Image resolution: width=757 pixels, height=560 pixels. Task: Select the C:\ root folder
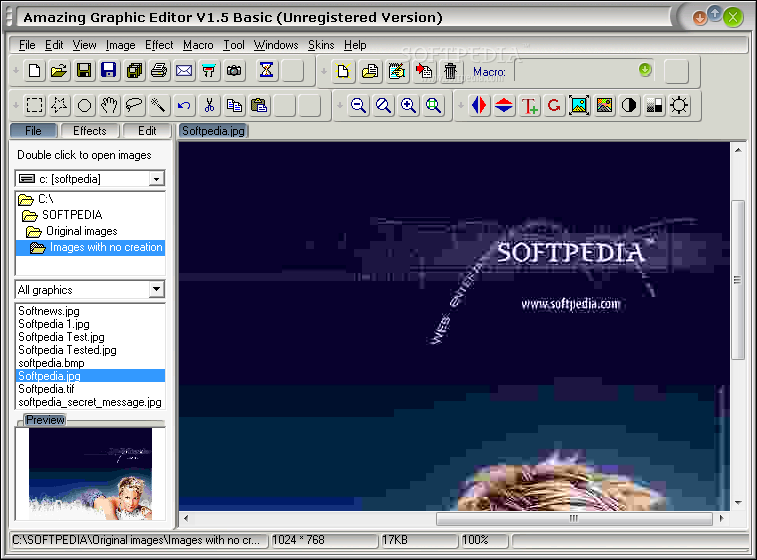(46, 199)
